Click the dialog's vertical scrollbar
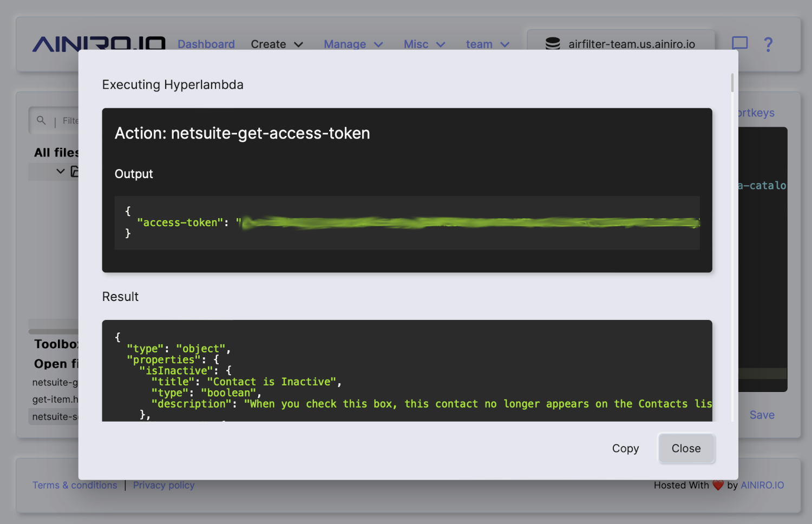The width and height of the screenshot is (812, 524). (732, 83)
